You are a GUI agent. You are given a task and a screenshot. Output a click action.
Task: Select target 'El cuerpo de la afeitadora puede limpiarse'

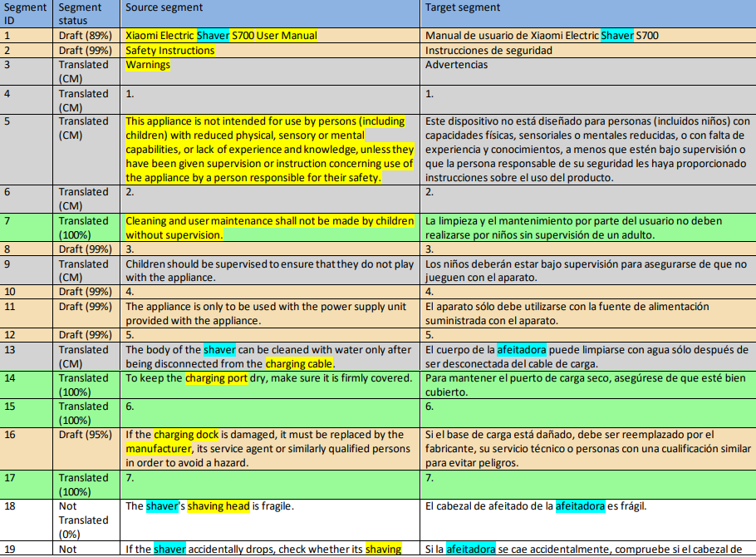[587, 357]
